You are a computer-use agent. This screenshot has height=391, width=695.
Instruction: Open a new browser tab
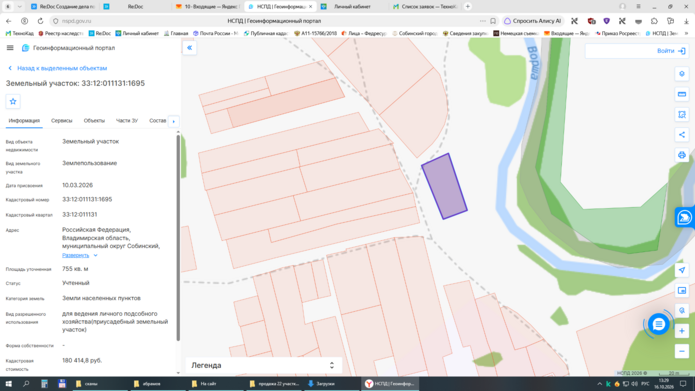[x=468, y=7]
